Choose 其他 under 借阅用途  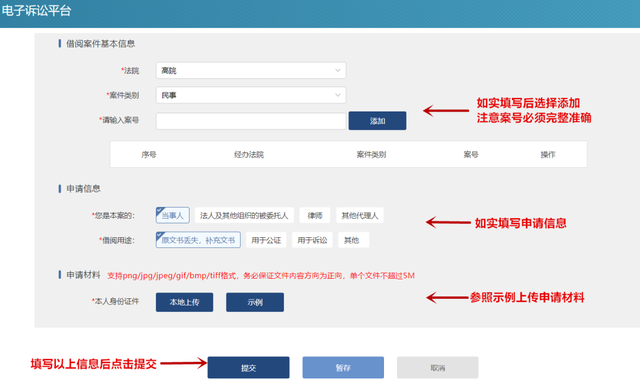point(353,240)
